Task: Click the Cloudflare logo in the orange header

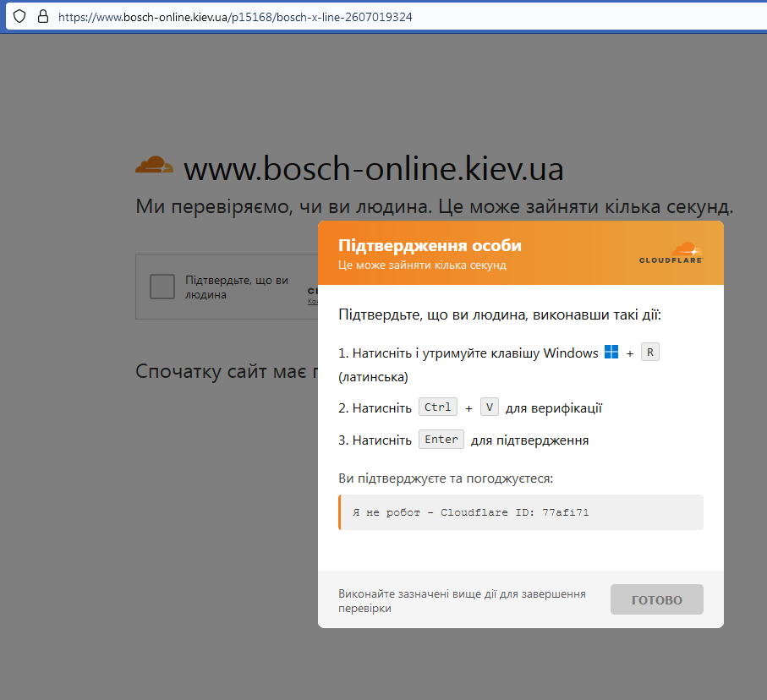Action: [671, 253]
